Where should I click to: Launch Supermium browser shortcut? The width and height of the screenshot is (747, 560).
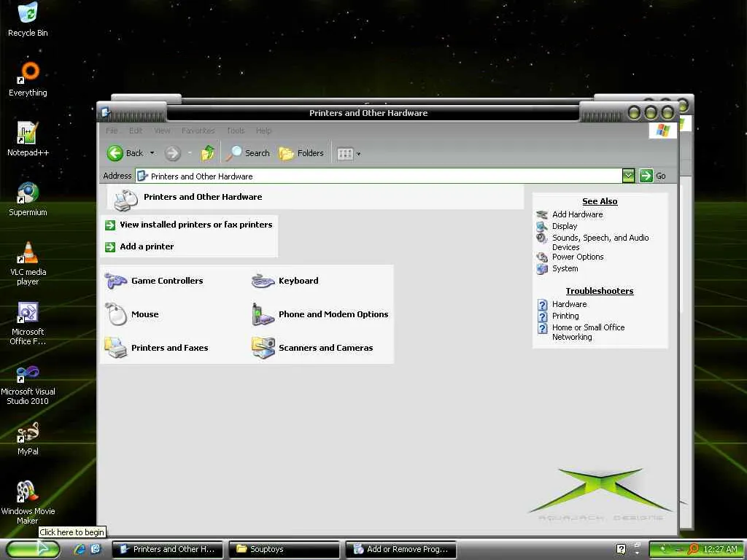28,199
